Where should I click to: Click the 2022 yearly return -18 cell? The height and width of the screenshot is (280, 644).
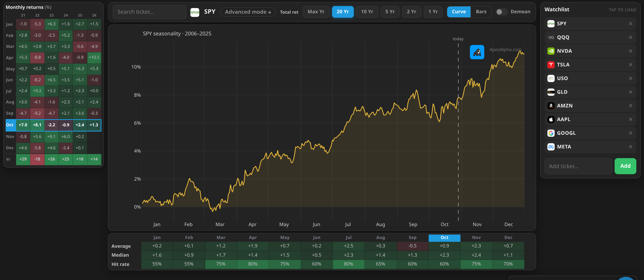37,159
